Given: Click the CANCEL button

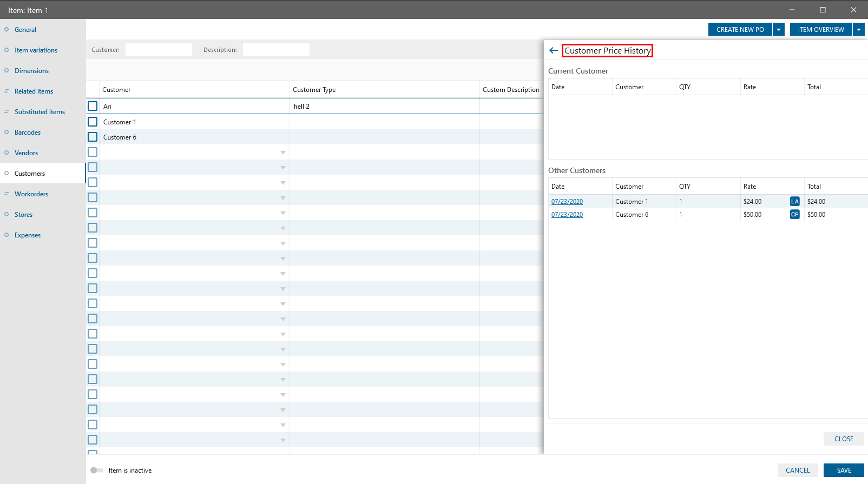Looking at the screenshot, I should coord(798,470).
